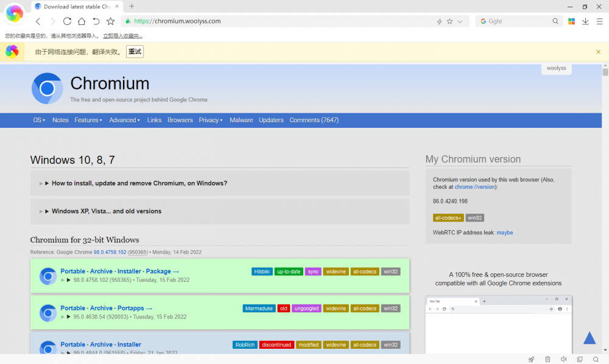Open a new tab with plus button
The image size is (609, 364).
(132, 6)
